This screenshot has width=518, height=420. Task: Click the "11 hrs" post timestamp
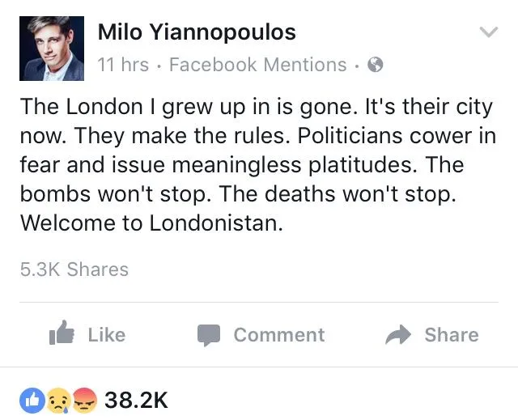tap(123, 65)
